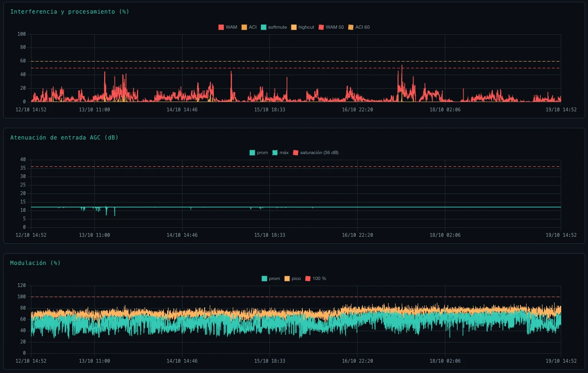Click the deepest AGC dip near 13/10
Screen dimensions: 588x373
[115, 212]
